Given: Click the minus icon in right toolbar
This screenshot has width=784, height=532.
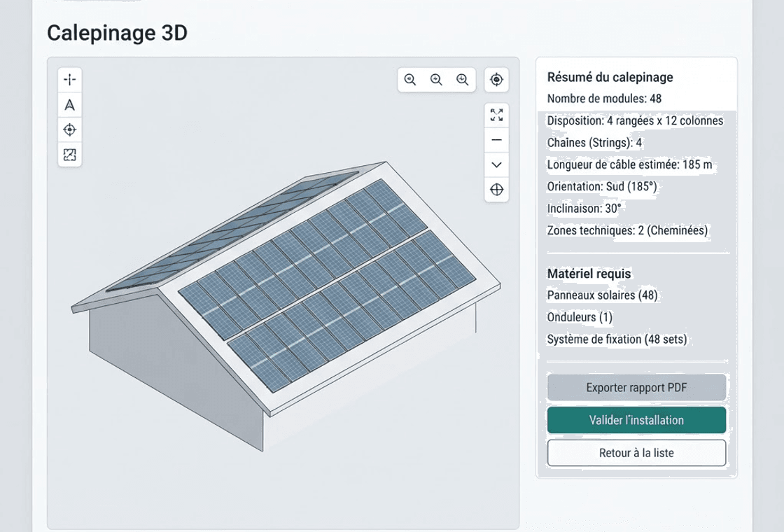Looking at the screenshot, I should [496, 140].
